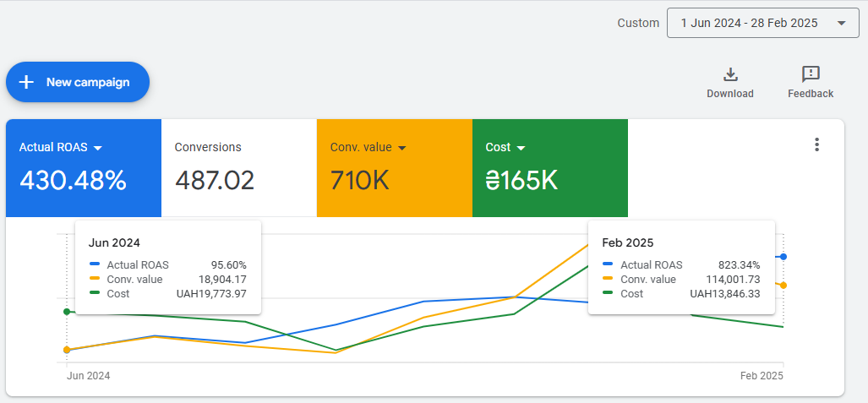The image size is (868, 403).
Task: Click the 430.48% ROAS value
Action: coord(73,181)
